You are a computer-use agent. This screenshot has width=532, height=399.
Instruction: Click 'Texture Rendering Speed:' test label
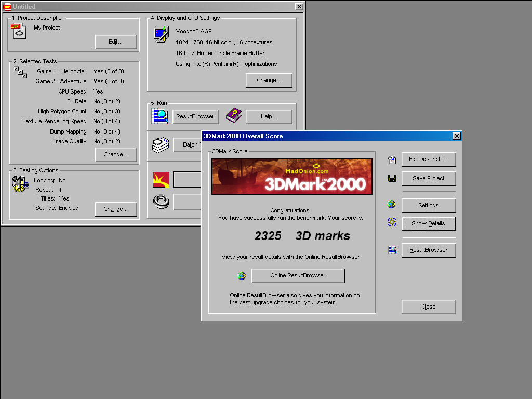[55, 121]
